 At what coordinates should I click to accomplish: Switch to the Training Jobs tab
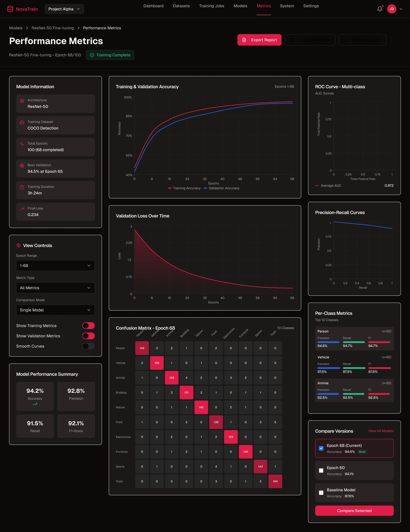point(211,6)
